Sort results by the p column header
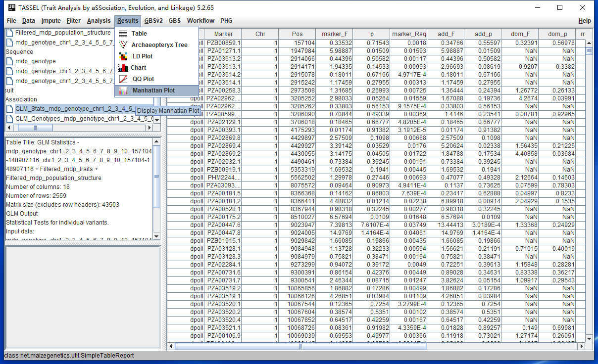 click(x=372, y=34)
